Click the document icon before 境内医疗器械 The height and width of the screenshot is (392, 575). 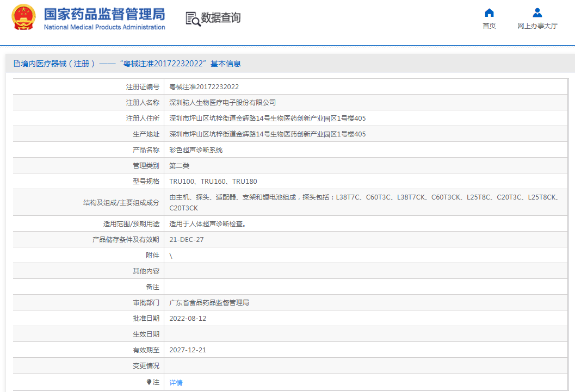[x=16, y=64]
